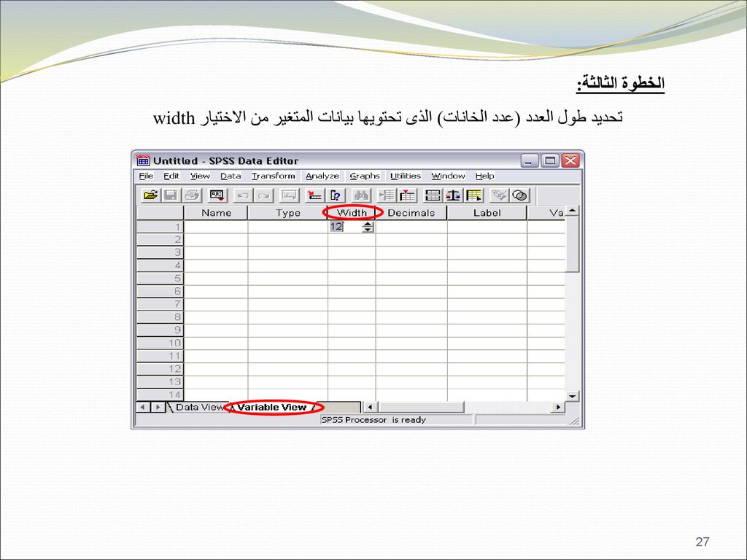Click the Decimals column header

[411, 213]
